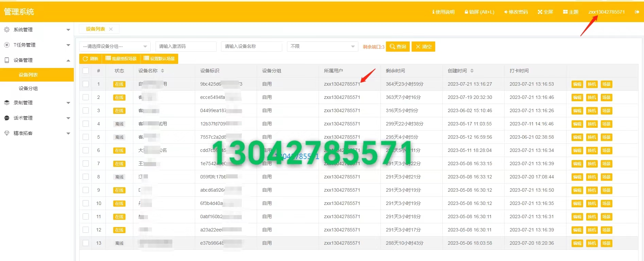Open 设备分组 in the sidebar

28,88
